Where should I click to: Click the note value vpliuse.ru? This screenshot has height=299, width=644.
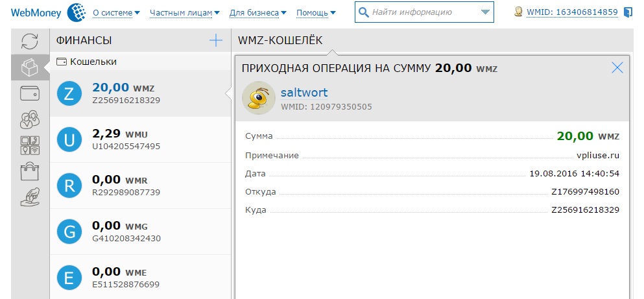(x=597, y=156)
